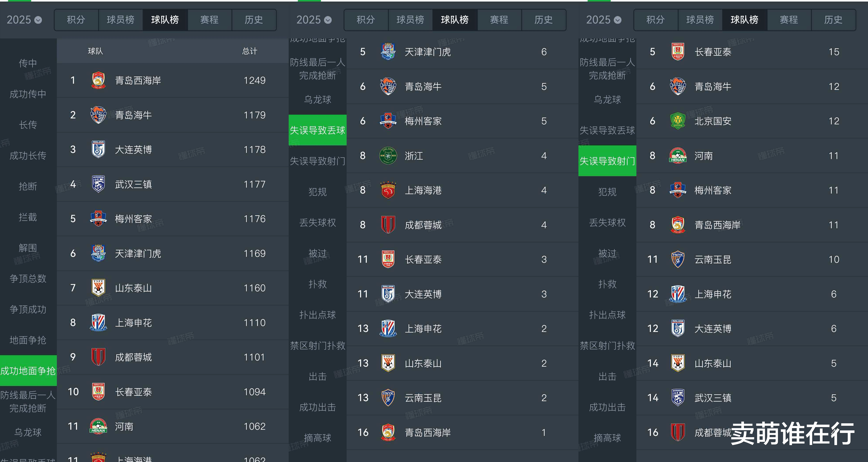This screenshot has height=462, width=868.
Task: Select 河南 logo in the 1062 row
Action: [98, 426]
